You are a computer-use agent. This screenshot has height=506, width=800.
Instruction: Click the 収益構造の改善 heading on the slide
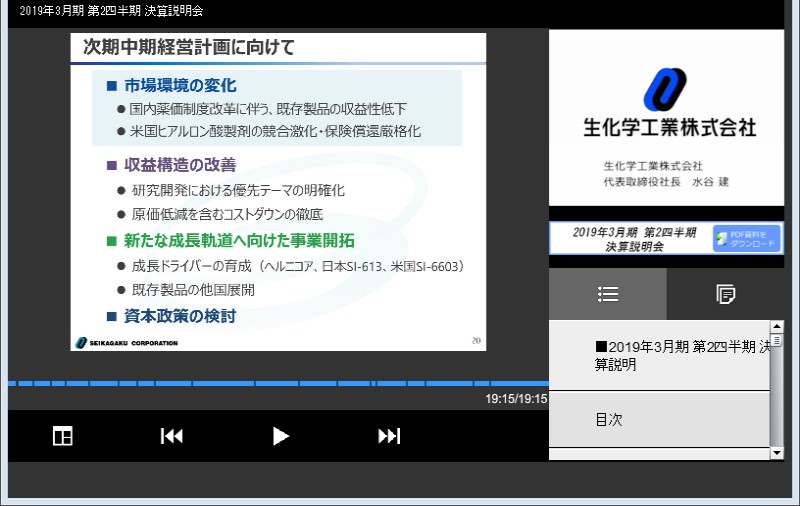(180, 165)
